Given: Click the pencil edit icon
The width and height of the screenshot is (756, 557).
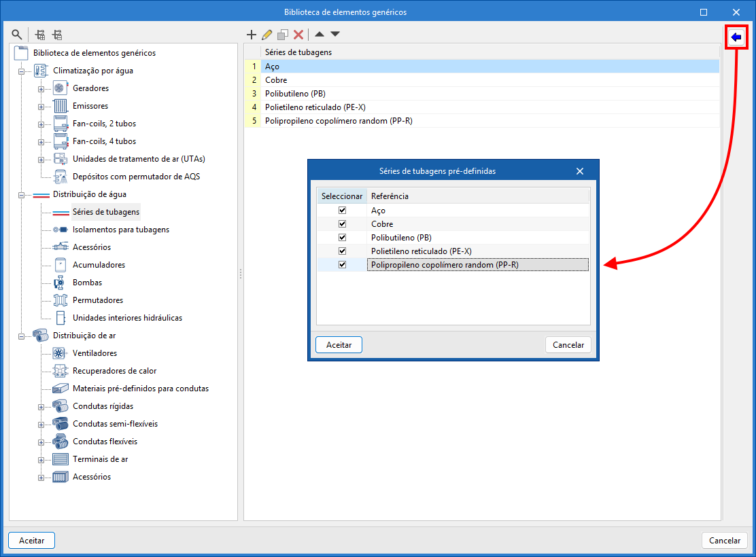Looking at the screenshot, I should click(267, 34).
